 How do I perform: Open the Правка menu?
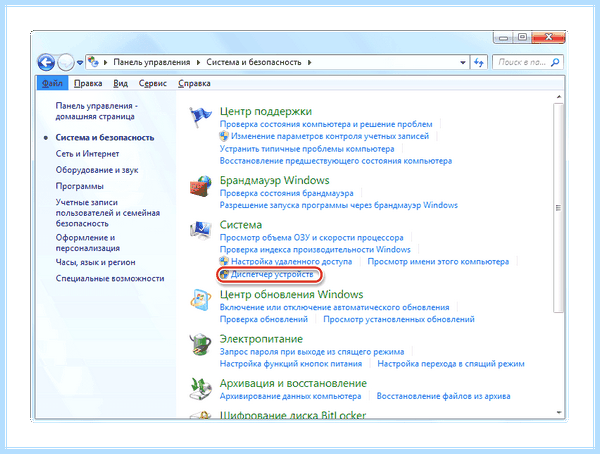click(x=88, y=83)
